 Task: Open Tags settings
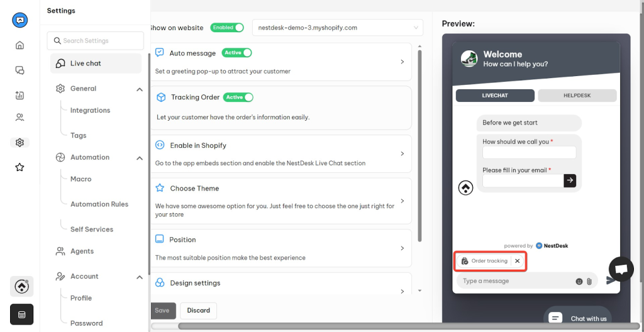click(79, 135)
